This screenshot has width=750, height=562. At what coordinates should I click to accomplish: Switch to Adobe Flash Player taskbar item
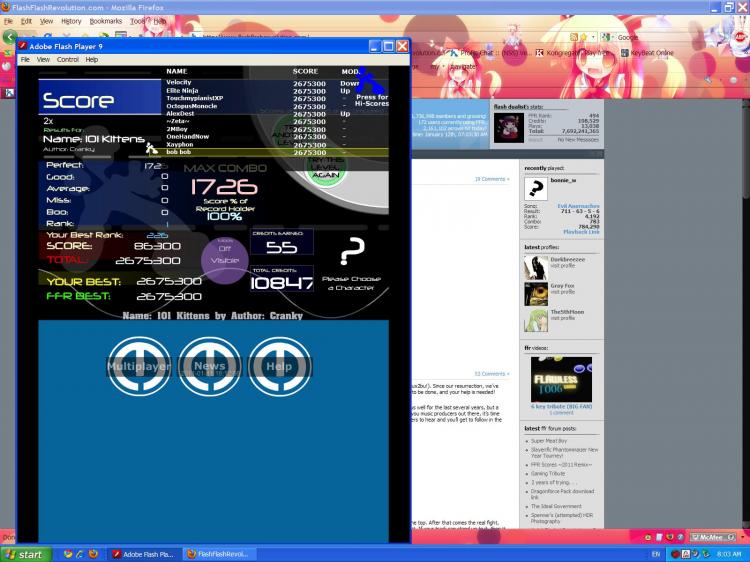click(143, 554)
